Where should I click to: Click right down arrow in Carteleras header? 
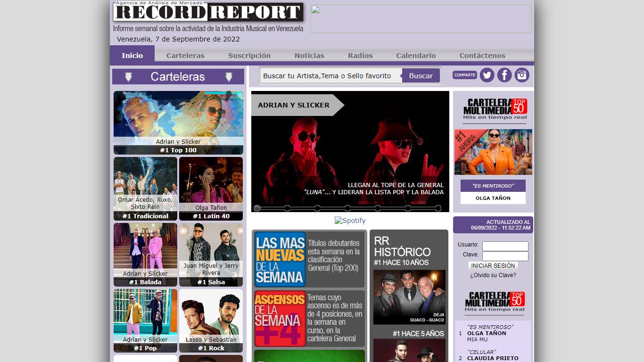[x=229, y=77]
